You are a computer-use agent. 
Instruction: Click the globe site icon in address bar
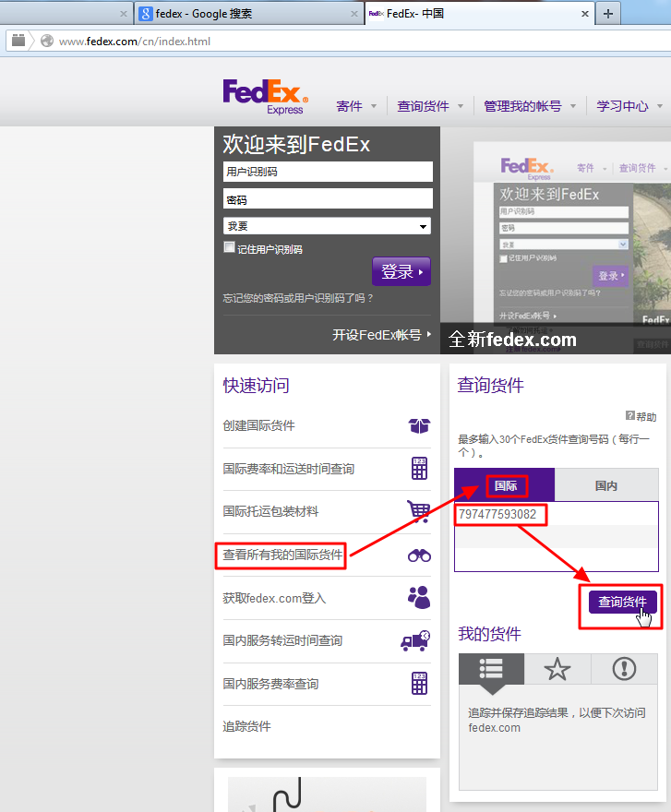tap(47, 41)
